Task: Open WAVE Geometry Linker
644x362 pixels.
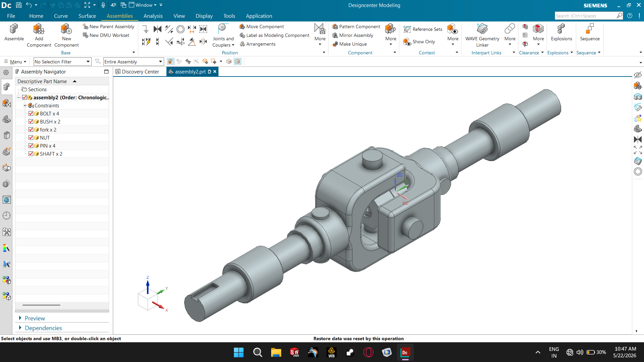Action: [x=482, y=36]
